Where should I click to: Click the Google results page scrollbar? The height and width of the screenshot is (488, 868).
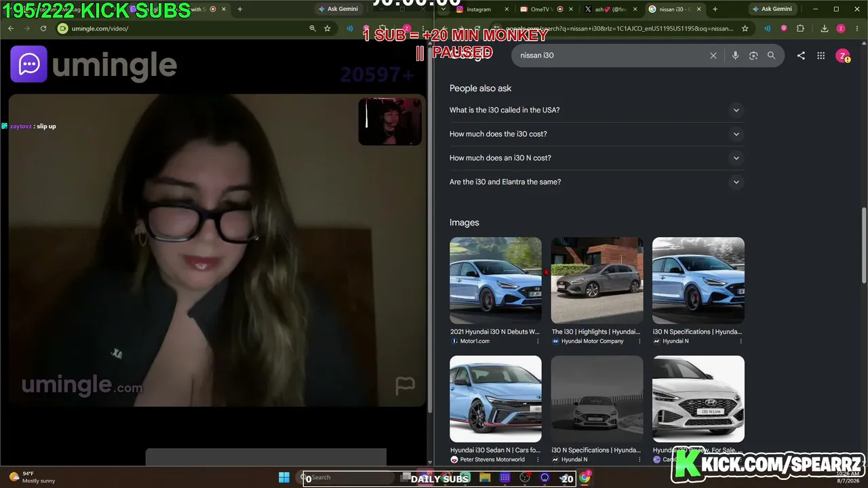864,246
